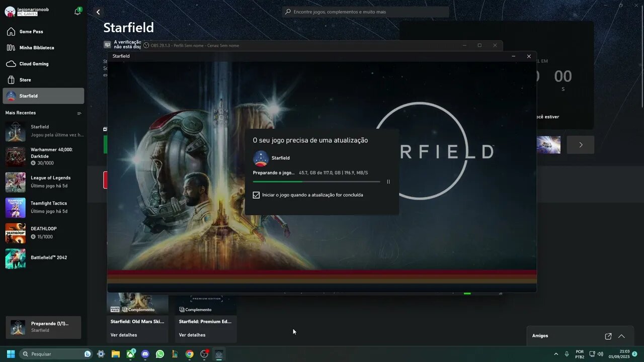This screenshot has width=644, height=362.
Task: Expand the Amigos panel chevron
Action: tap(621, 336)
